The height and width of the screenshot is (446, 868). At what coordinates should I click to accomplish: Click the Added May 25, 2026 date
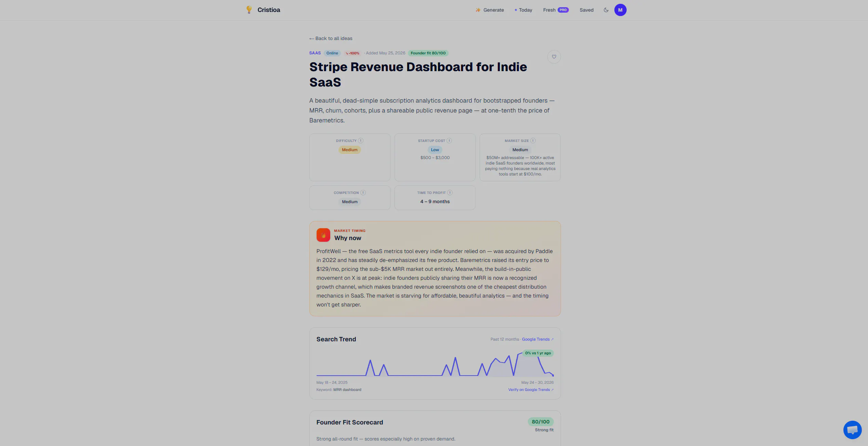coord(385,53)
